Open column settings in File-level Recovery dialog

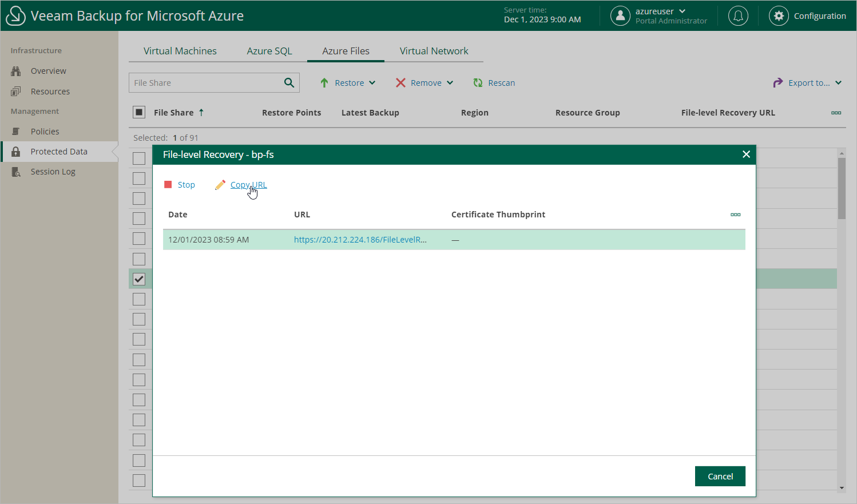point(736,215)
